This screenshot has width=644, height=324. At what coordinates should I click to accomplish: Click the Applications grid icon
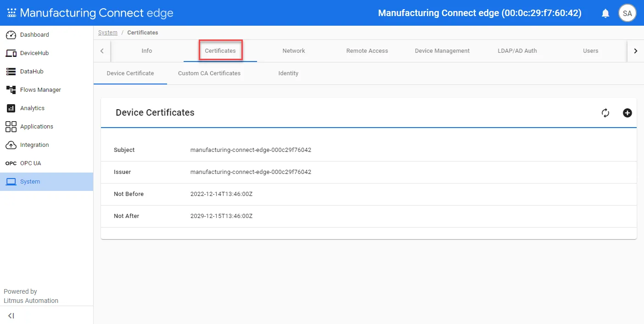point(11,127)
